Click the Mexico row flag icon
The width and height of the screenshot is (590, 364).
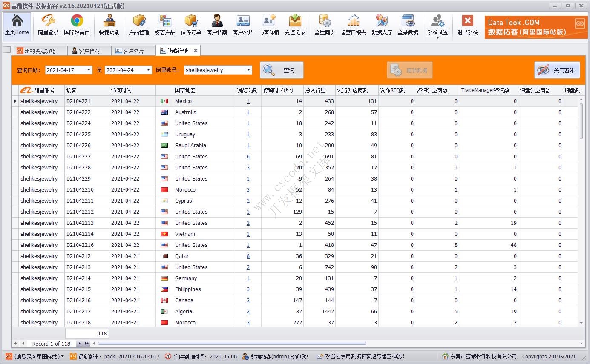pos(164,101)
